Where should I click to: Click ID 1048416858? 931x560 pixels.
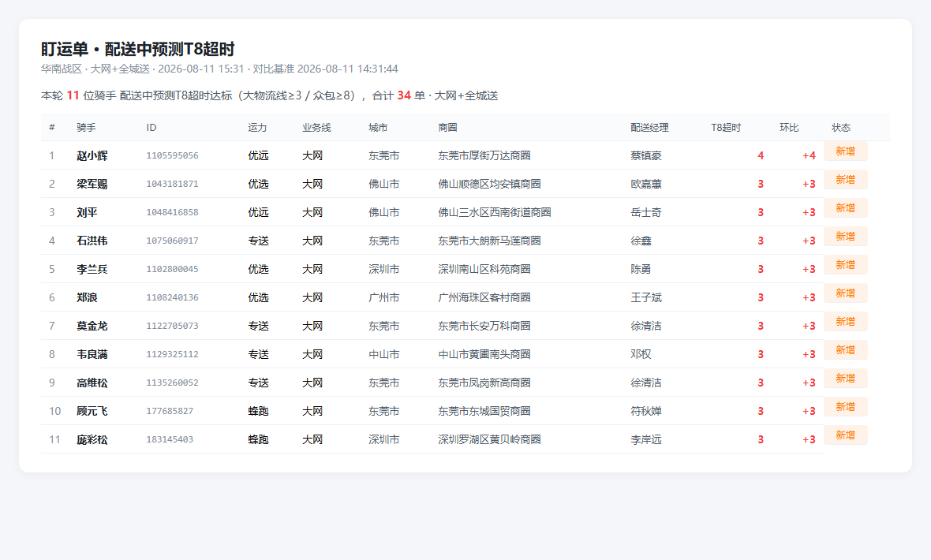pos(172,213)
